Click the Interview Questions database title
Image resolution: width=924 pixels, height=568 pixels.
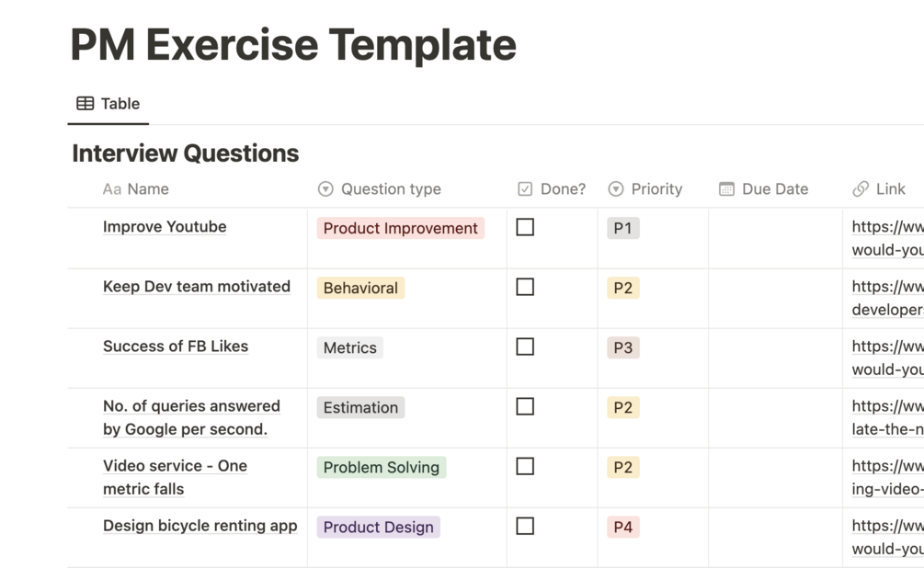(185, 153)
